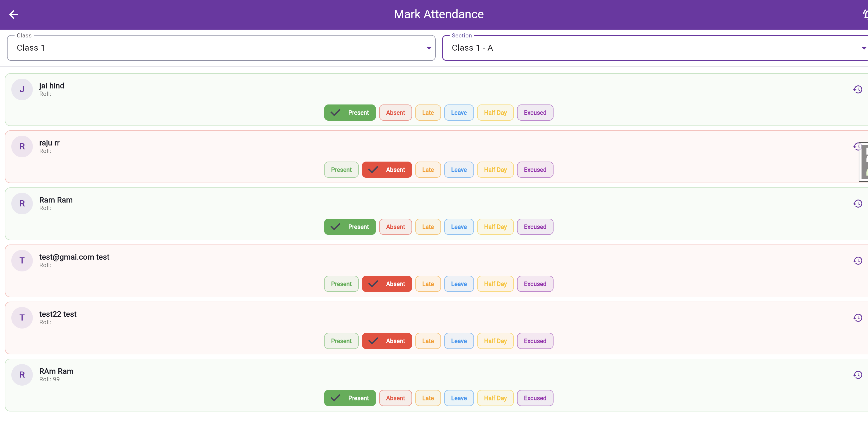The height and width of the screenshot is (426, 868).
Task: Mark Ram Ram as Late
Action: point(428,227)
